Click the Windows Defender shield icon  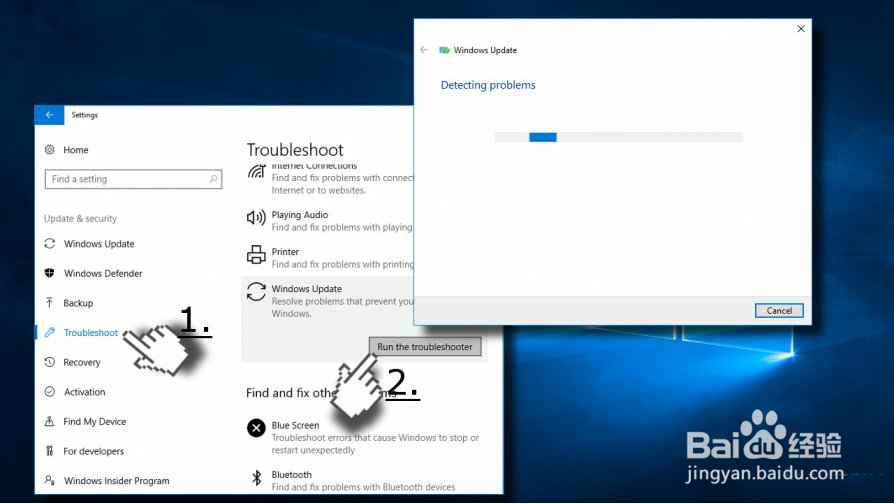(50, 273)
